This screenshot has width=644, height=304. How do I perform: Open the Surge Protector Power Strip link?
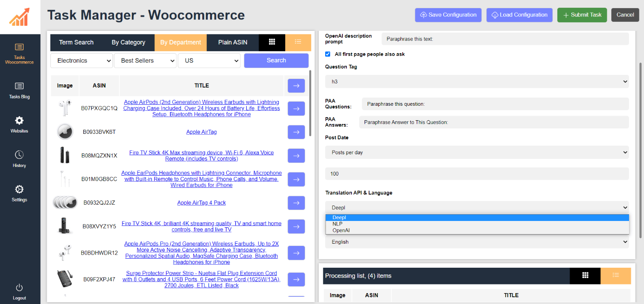point(201,279)
